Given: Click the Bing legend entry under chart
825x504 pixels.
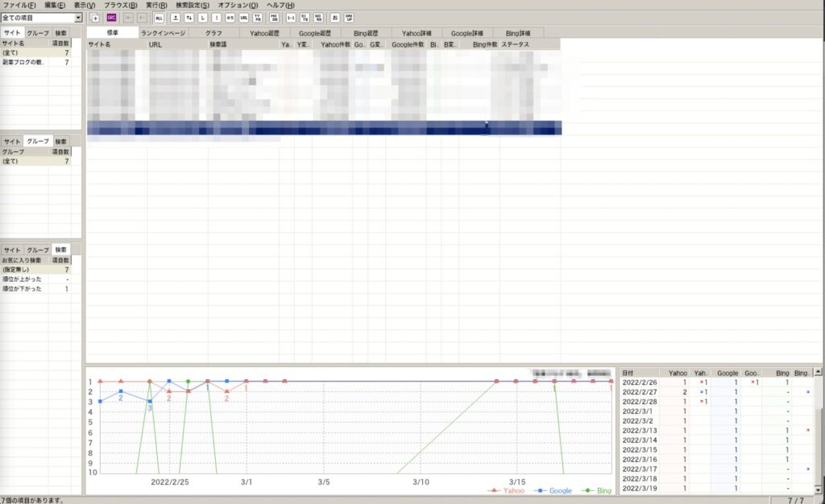Looking at the screenshot, I should click(x=597, y=491).
